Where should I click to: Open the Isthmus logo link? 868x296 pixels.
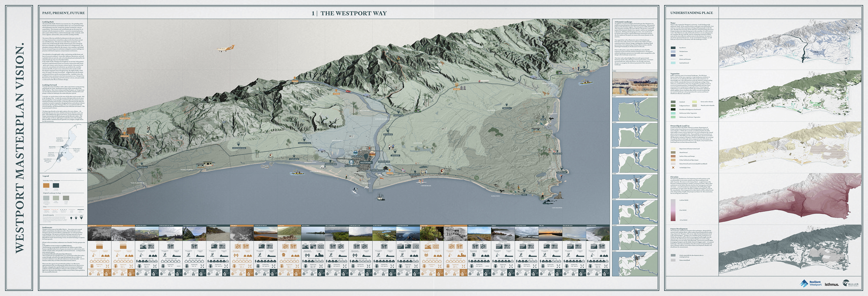(x=832, y=285)
